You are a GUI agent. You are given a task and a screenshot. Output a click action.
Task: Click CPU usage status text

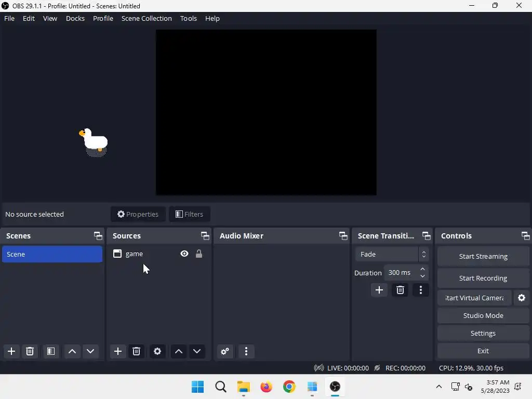pos(471,368)
